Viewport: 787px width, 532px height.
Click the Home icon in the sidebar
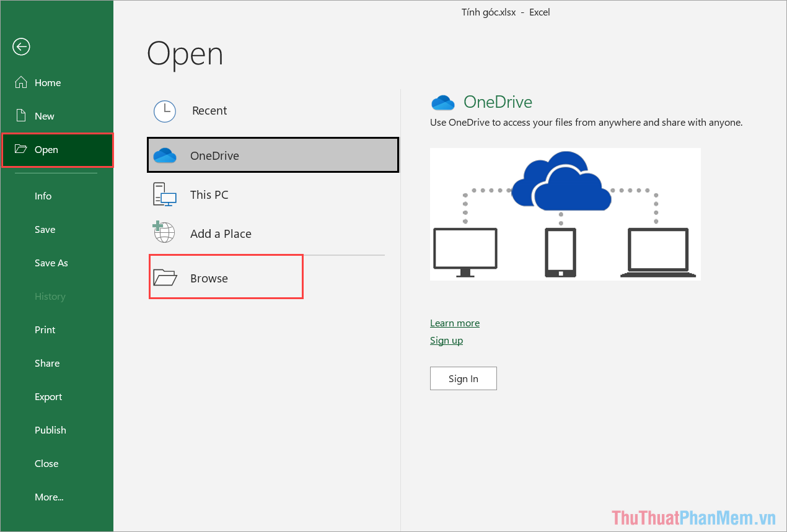coord(21,82)
